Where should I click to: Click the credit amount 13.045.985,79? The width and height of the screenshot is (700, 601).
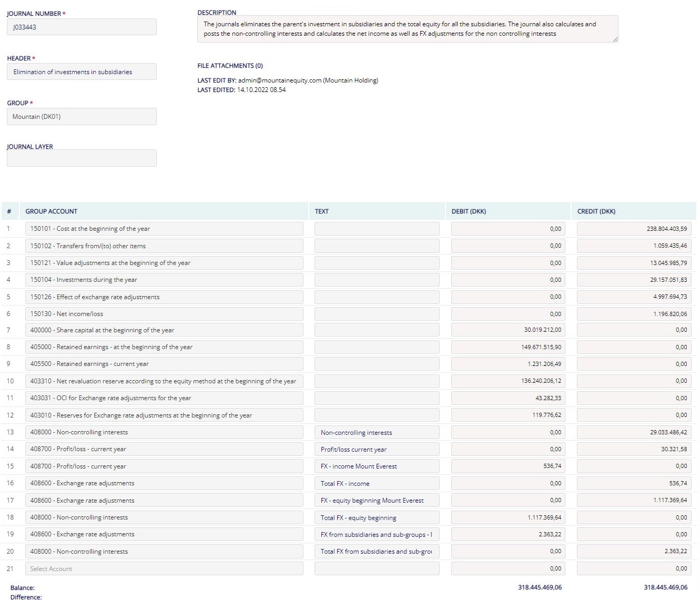click(634, 263)
